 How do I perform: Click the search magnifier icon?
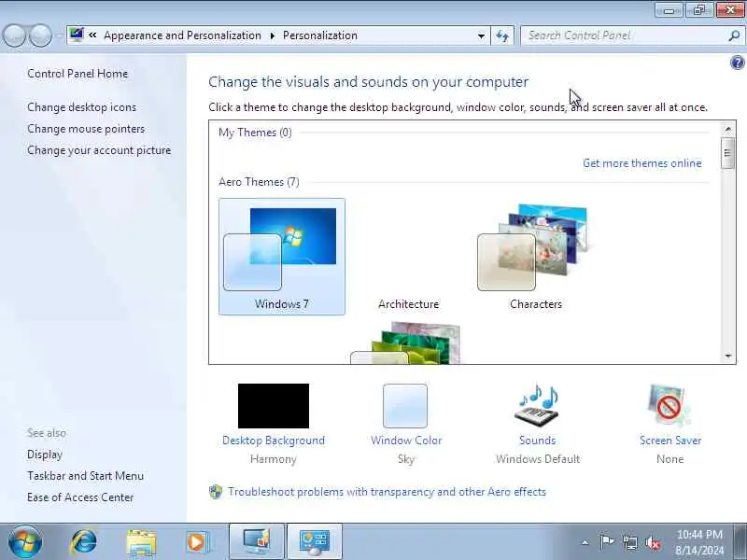[x=734, y=35]
